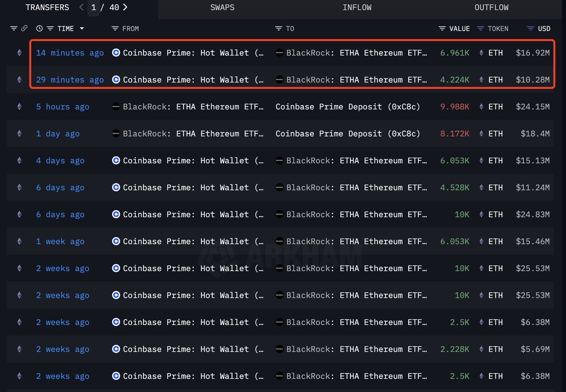Go to the next transfers page arrow
Image resolution: width=566 pixels, height=392 pixels.
point(125,7)
